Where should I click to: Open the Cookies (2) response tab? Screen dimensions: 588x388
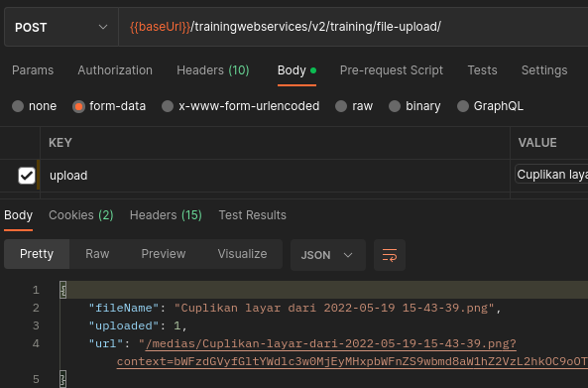(81, 215)
